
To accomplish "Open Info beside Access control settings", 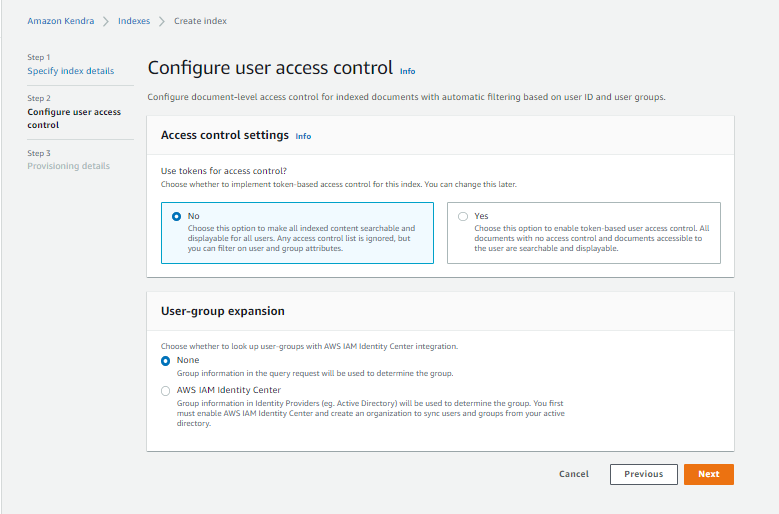I will [x=303, y=136].
